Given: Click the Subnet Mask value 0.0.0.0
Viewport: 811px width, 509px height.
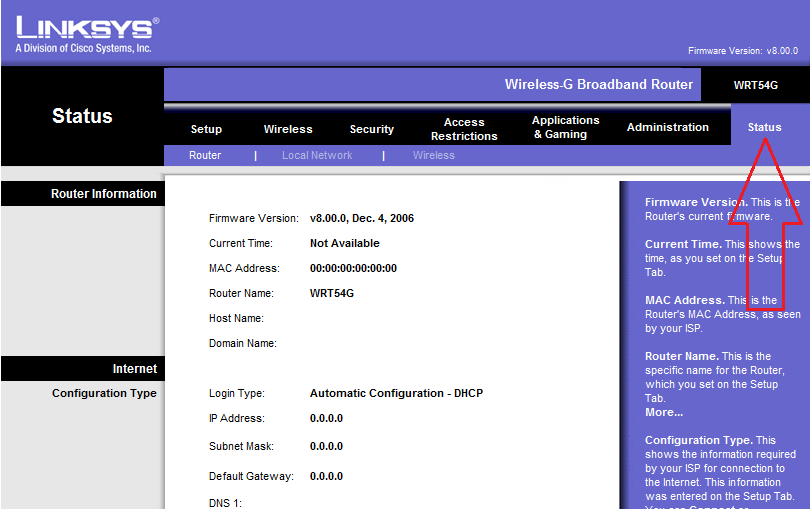Looking at the screenshot, I should [x=326, y=446].
